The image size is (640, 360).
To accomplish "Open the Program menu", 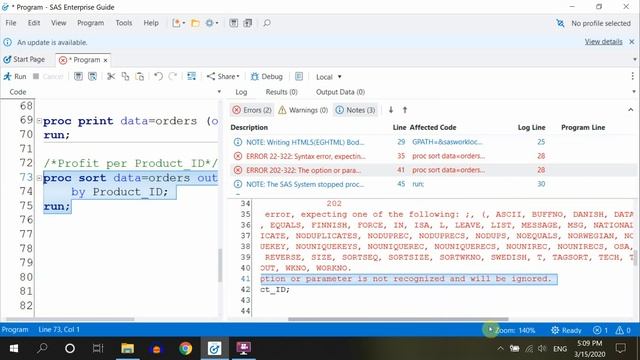I will pyautogui.click(x=91, y=23).
